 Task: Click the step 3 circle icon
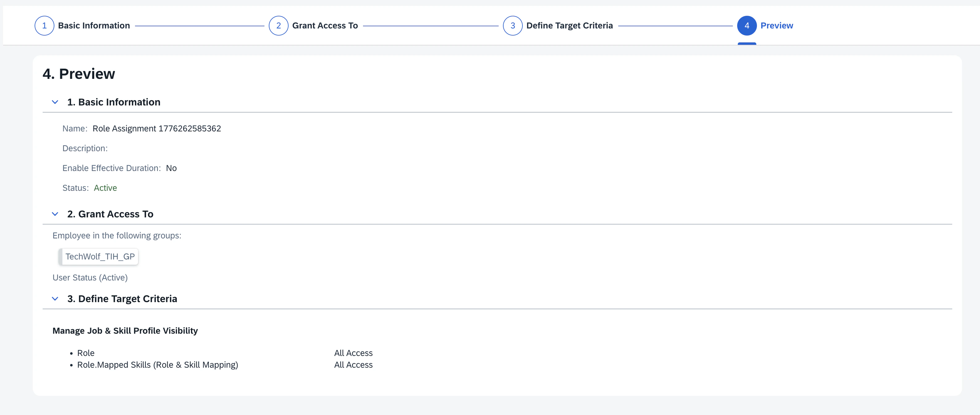click(x=513, y=25)
